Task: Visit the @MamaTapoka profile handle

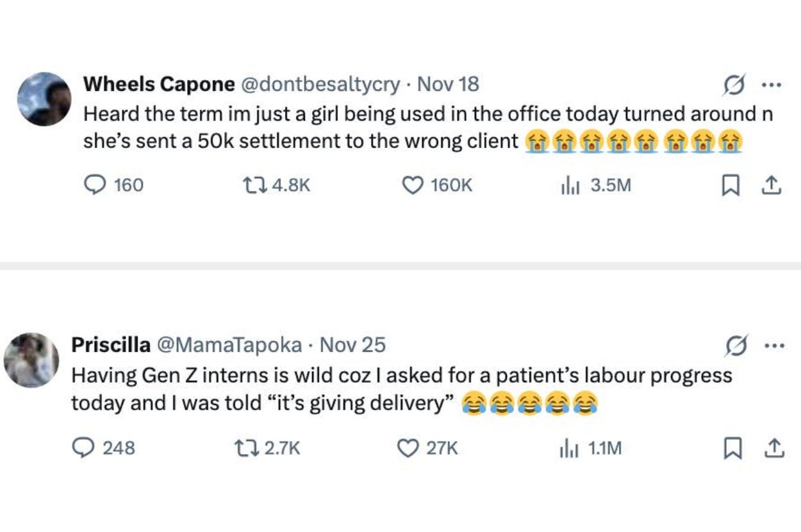Action: pos(229,345)
